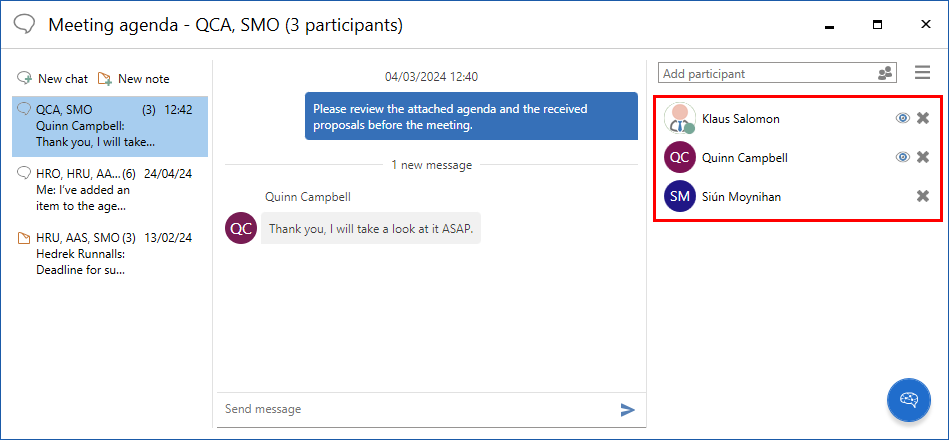
Task: Click the blue agenda review message bubble
Action: click(471, 117)
